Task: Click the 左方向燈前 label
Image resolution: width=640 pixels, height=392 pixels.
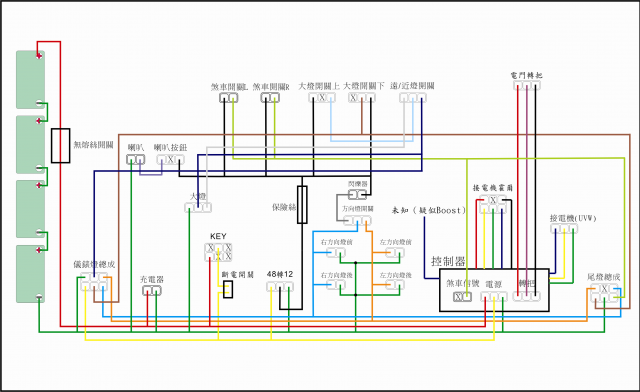Action: pyautogui.click(x=396, y=242)
